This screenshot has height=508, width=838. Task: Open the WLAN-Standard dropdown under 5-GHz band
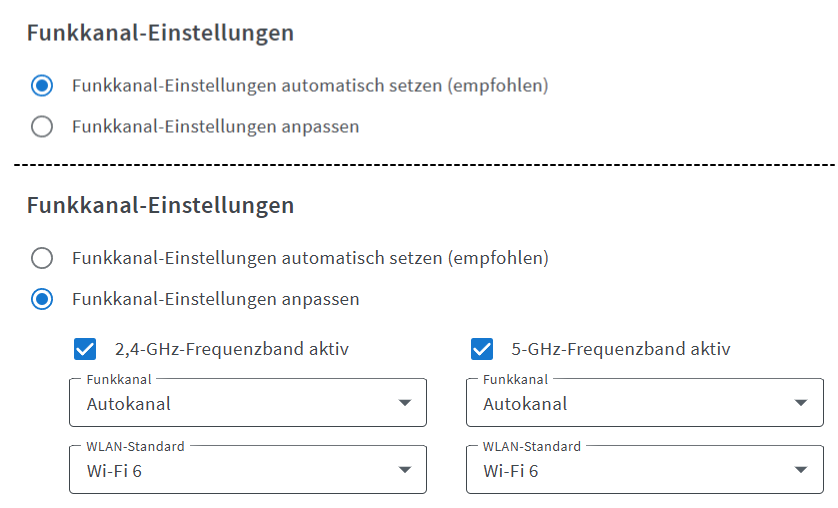[644, 469]
